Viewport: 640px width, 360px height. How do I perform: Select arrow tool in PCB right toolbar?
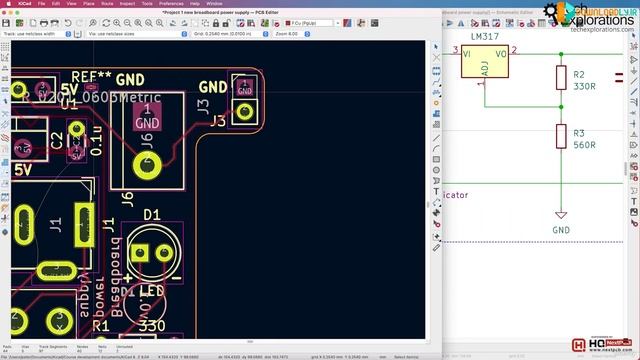pos(436,47)
